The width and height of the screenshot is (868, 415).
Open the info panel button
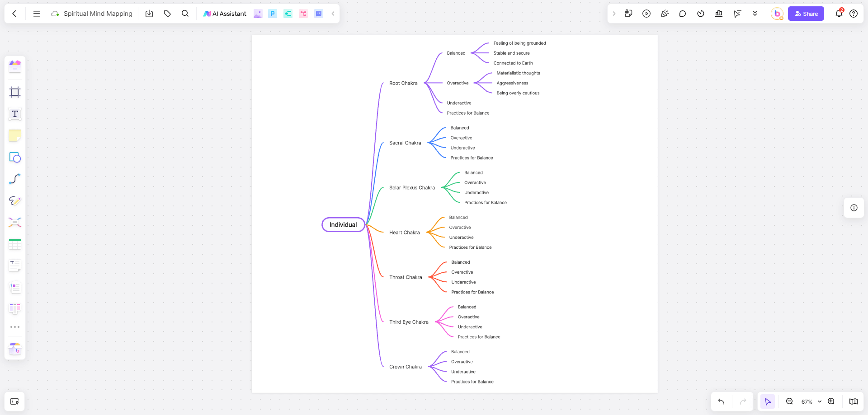tap(854, 208)
